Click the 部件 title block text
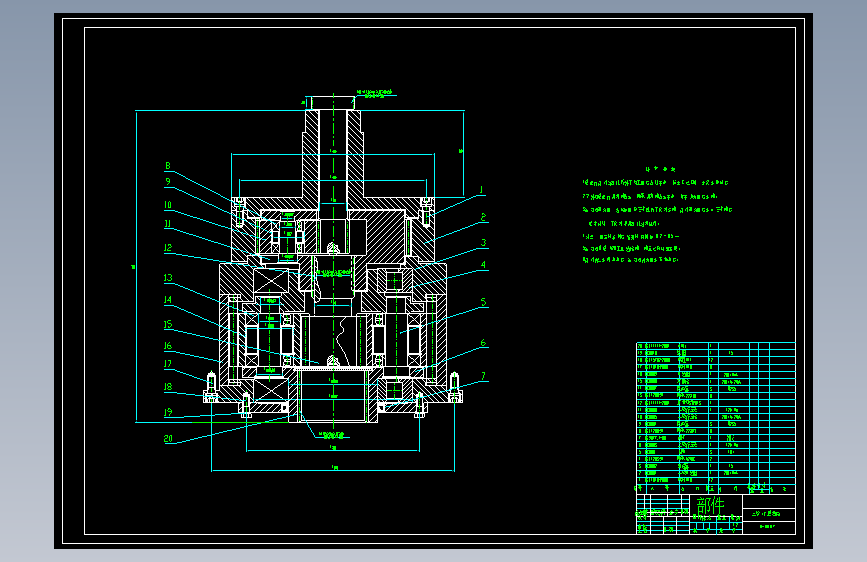This screenshot has height=562, width=867. click(711, 506)
